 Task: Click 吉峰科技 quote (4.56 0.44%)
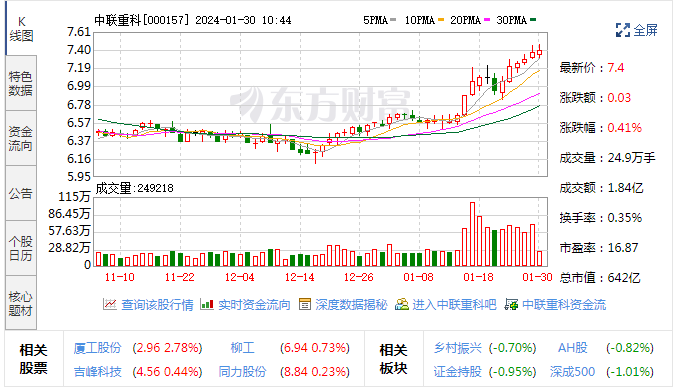pyautogui.click(x=167, y=371)
